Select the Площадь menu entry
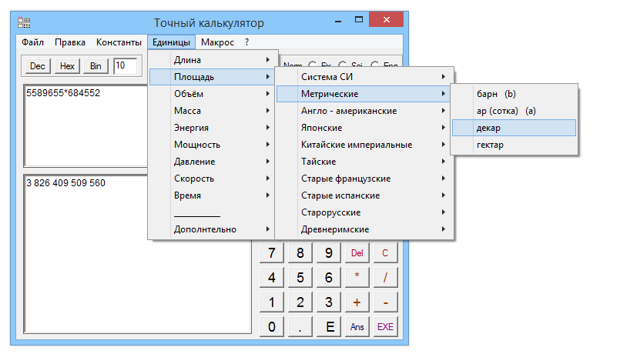The width and height of the screenshot is (620, 364). pyautogui.click(x=212, y=77)
